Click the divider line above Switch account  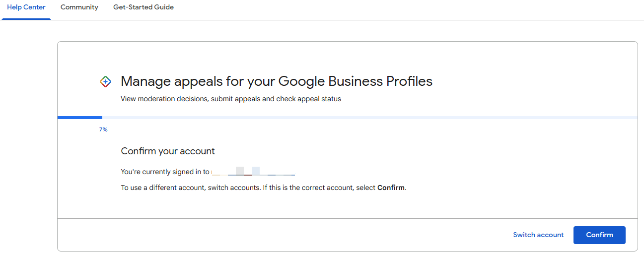click(348, 218)
